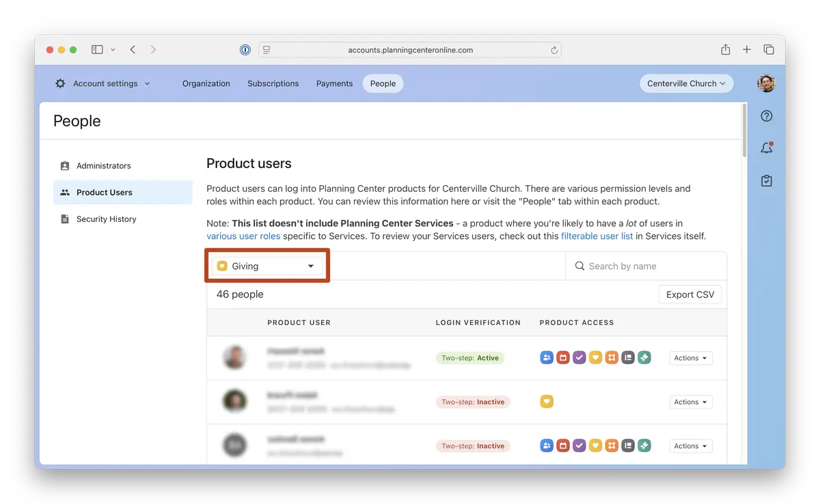Click the Registrations ticket icon for Two-step Active user
Viewport: 820px width, 504px height.
coord(644,358)
